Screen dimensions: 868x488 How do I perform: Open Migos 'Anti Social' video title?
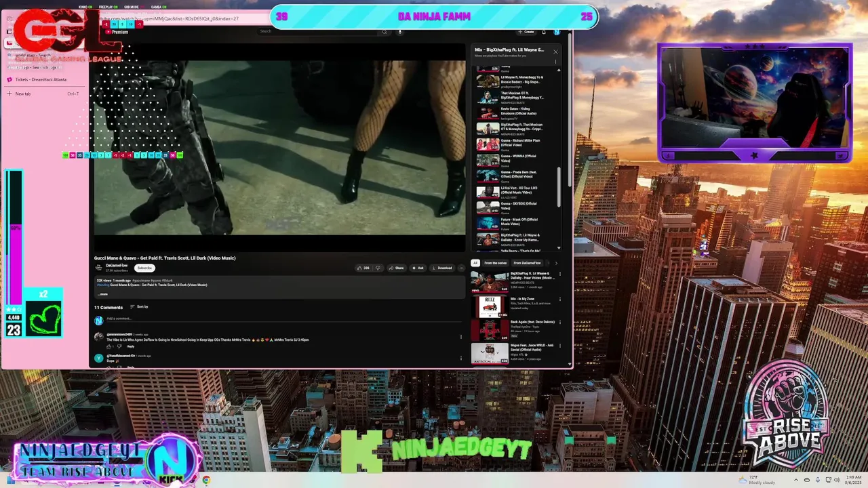pyautogui.click(x=532, y=348)
